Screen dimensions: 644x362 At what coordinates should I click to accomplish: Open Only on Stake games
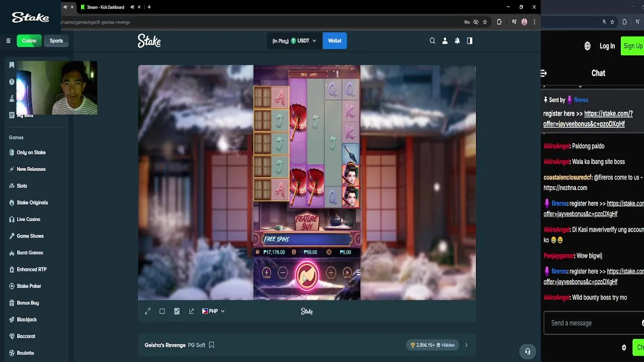point(31,152)
